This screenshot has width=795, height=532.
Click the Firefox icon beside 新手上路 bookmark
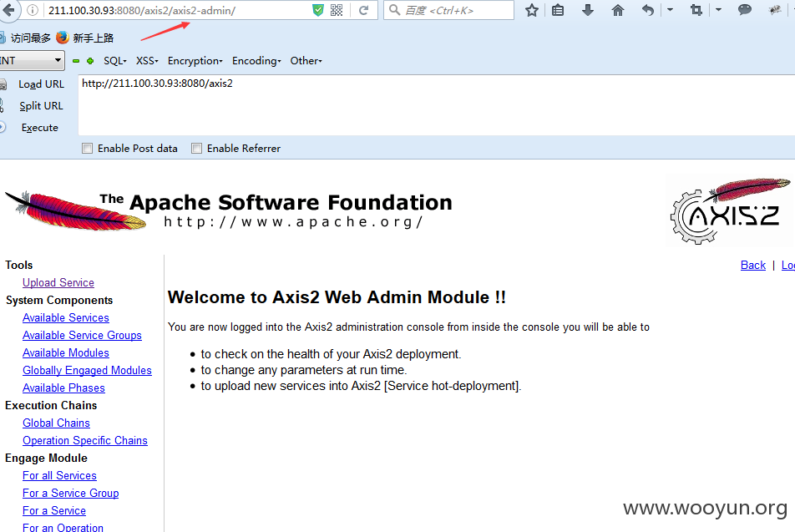pyautogui.click(x=63, y=38)
